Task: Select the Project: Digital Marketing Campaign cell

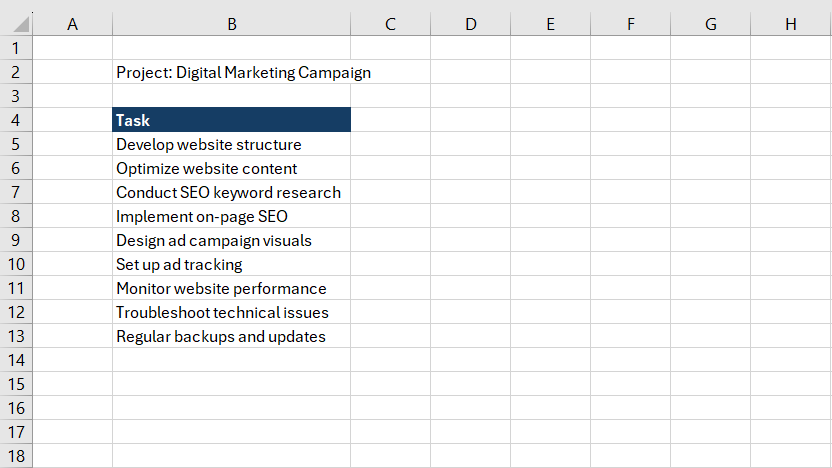Action: (231, 72)
